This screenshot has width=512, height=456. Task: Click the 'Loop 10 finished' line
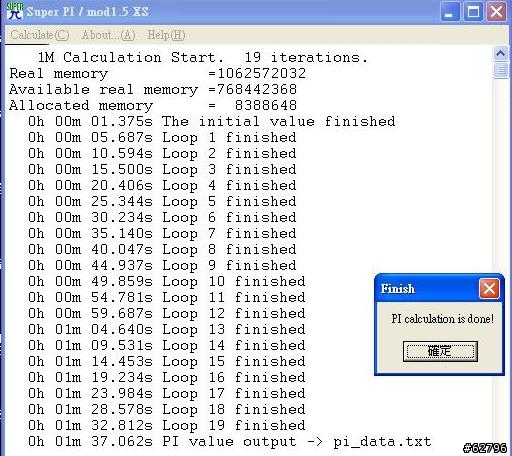pos(167,282)
